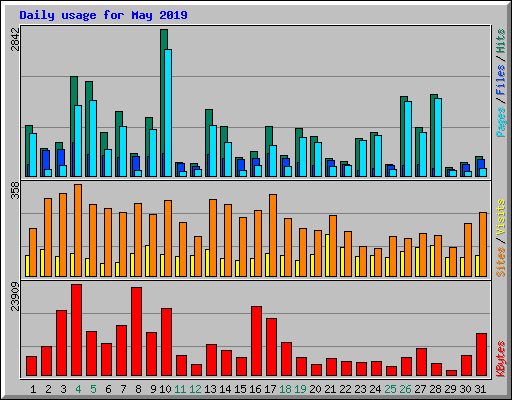Click day label 10 on the bottom axis
Viewport: 512px width, 400px height.
(165, 389)
